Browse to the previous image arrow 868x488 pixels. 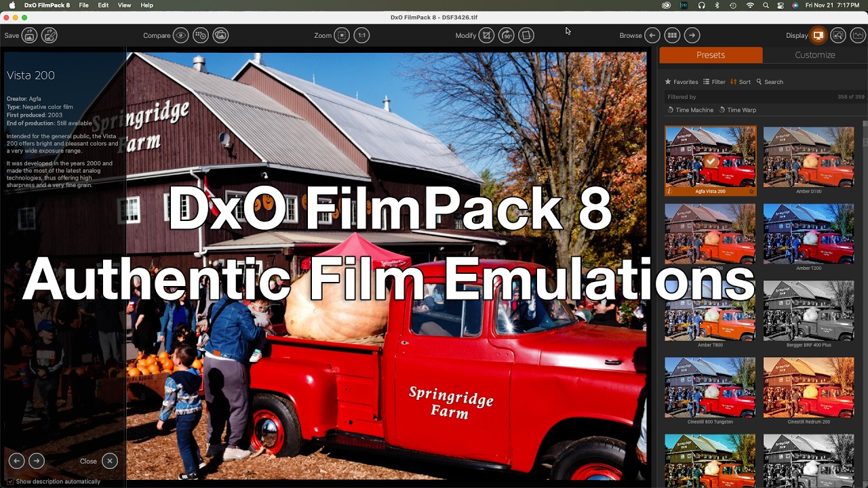click(652, 35)
